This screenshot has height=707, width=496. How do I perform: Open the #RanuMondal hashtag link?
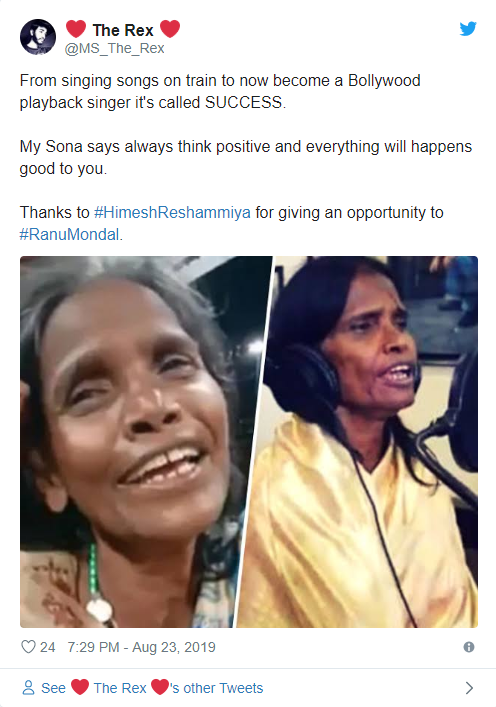pos(69,234)
